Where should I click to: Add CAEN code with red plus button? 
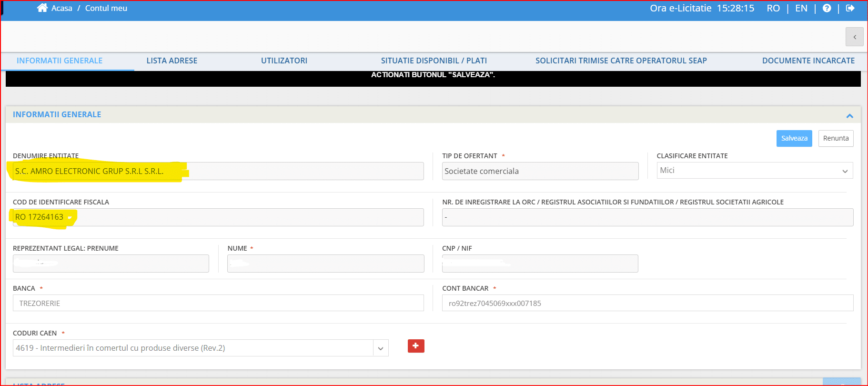416,346
